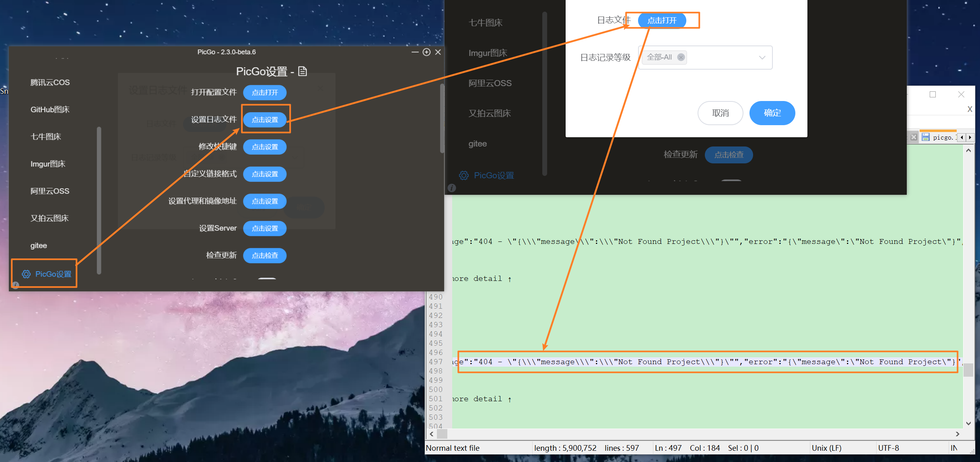The image size is (980, 462).
Task: Click 点击检查 next to 检查更新 in left window
Action: pyautogui.click(x=265, y=256)
